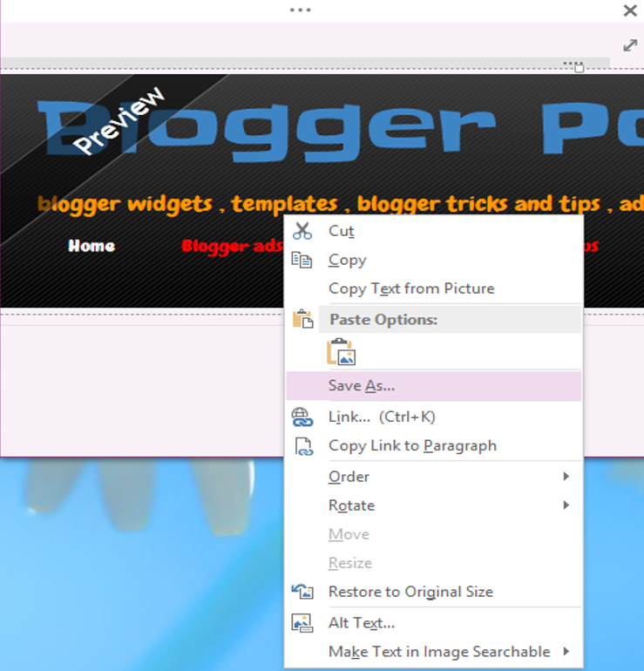Choose the Paste as Picture option
Viewport: 644px width, 671px height.
click(341, 352)
